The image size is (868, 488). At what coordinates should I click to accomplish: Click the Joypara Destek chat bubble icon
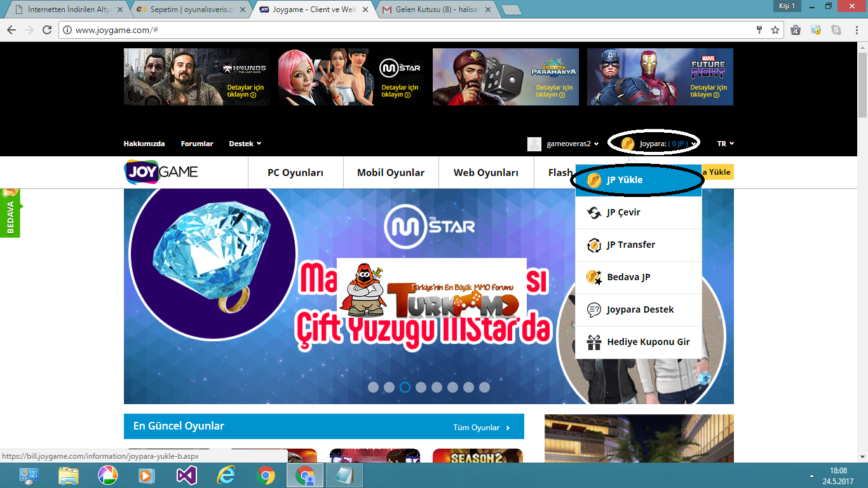594,309
